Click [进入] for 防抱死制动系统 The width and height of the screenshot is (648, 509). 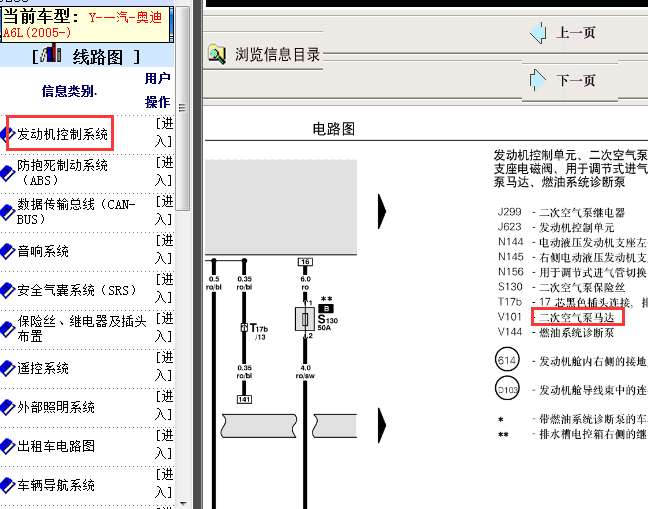tap(164, 171)
